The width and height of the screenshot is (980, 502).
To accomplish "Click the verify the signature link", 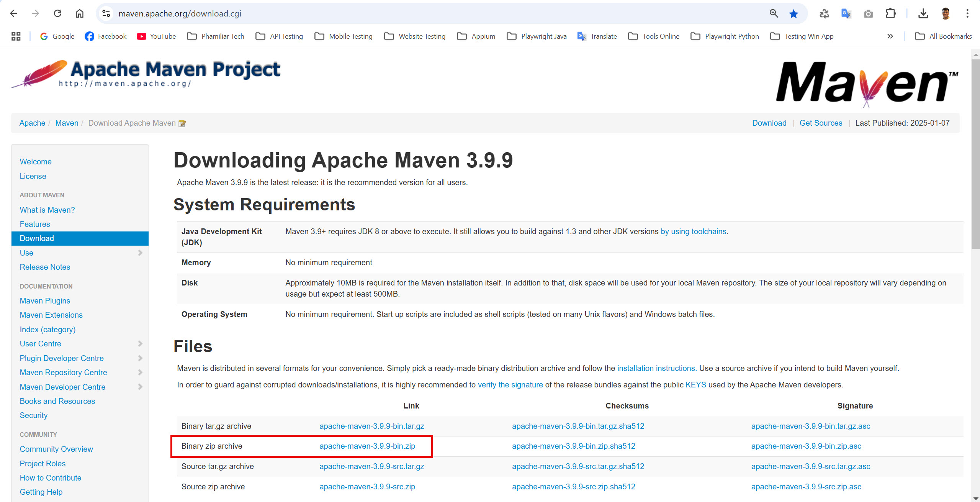I will (x=510, y=385).
